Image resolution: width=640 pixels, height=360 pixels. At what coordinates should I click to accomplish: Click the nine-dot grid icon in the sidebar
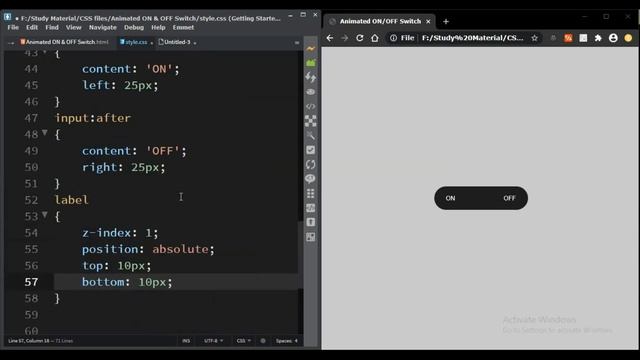[311, 193]
